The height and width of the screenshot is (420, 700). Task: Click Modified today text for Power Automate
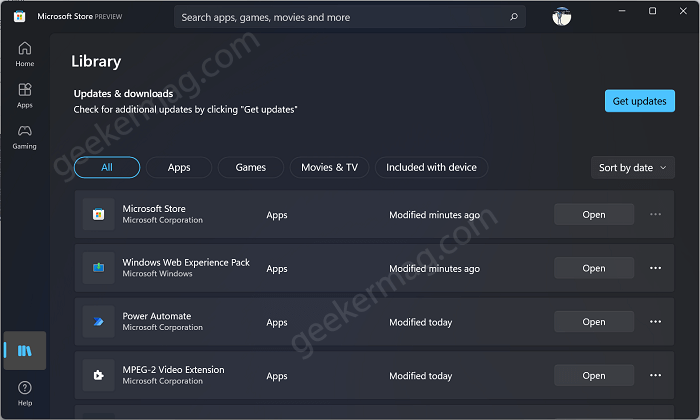click(421, 322)
